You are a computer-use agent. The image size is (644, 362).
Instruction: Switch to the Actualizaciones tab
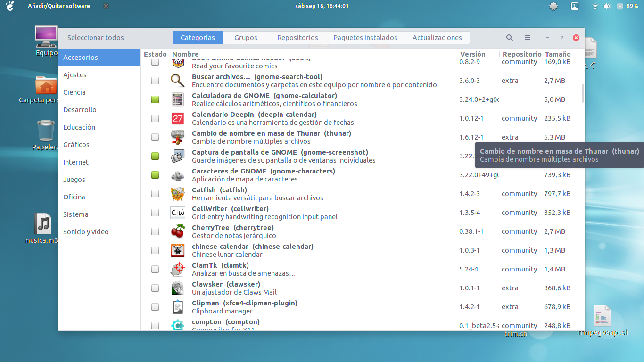click(x=437, y=38)
